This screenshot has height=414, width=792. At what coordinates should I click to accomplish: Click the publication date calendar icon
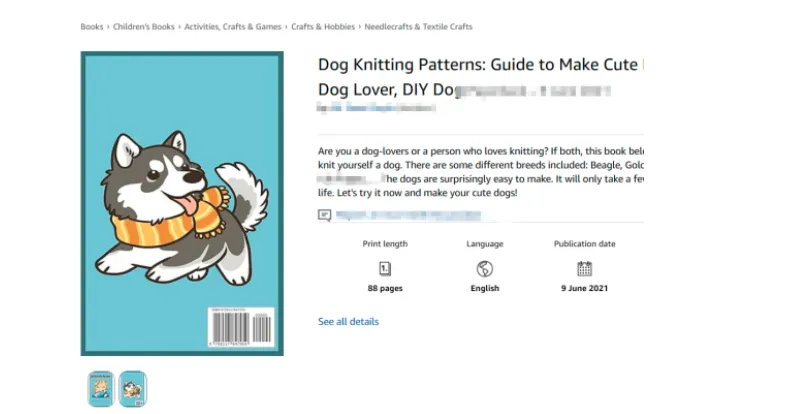(x=584, y=268)
